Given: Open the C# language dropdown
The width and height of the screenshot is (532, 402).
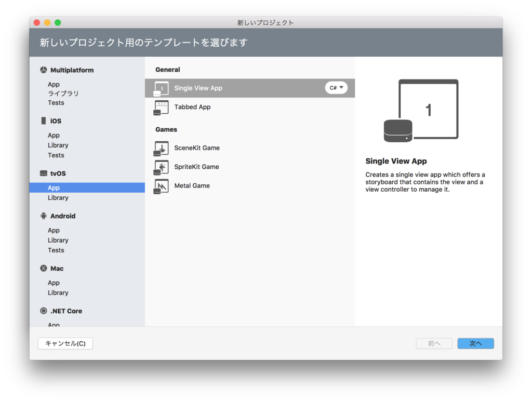Looking at the screenshot, I should tap(336, 88).
